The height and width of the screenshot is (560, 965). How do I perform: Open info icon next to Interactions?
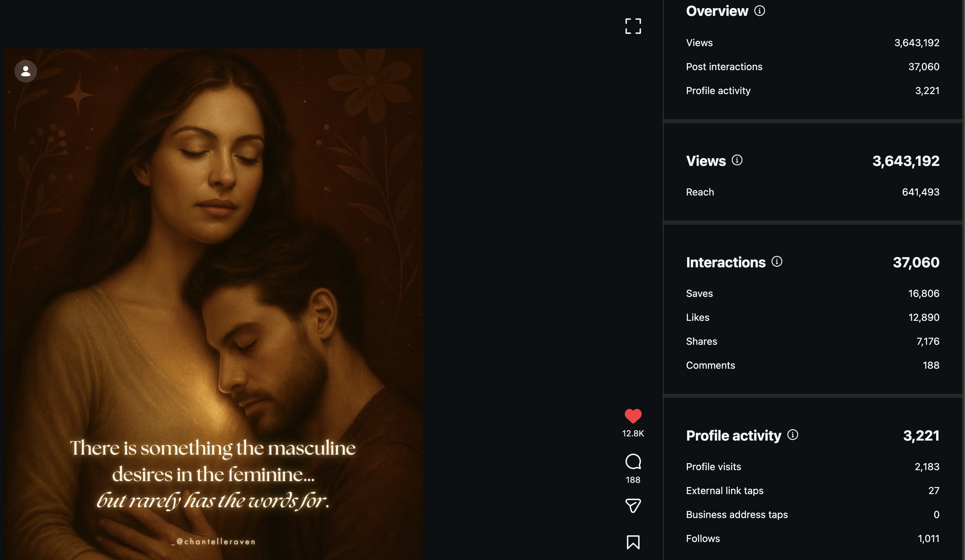(x=777, y=262)
